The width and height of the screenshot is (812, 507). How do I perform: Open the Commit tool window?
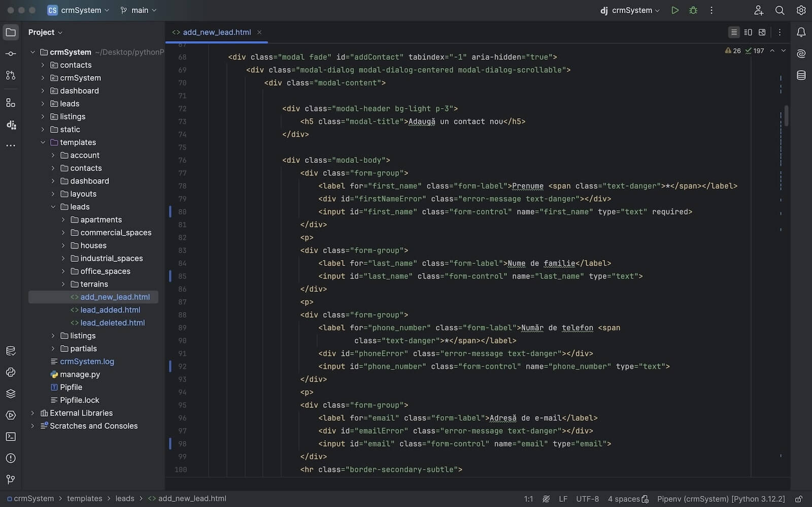(11, 54)
